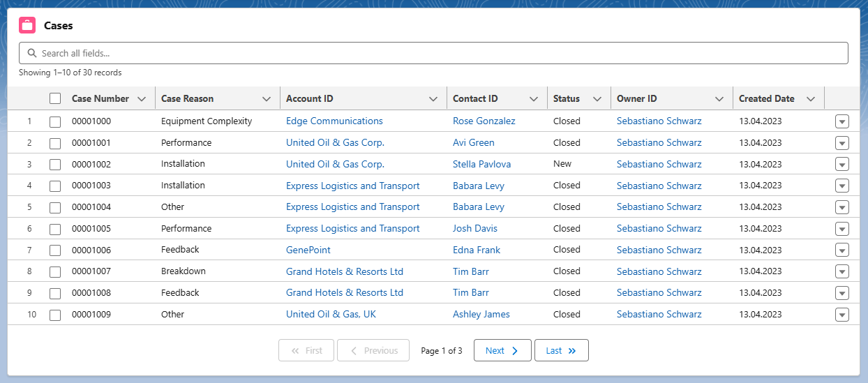
Task: Open row actions menu for case 00001005
Action: (x=842, y=229)
